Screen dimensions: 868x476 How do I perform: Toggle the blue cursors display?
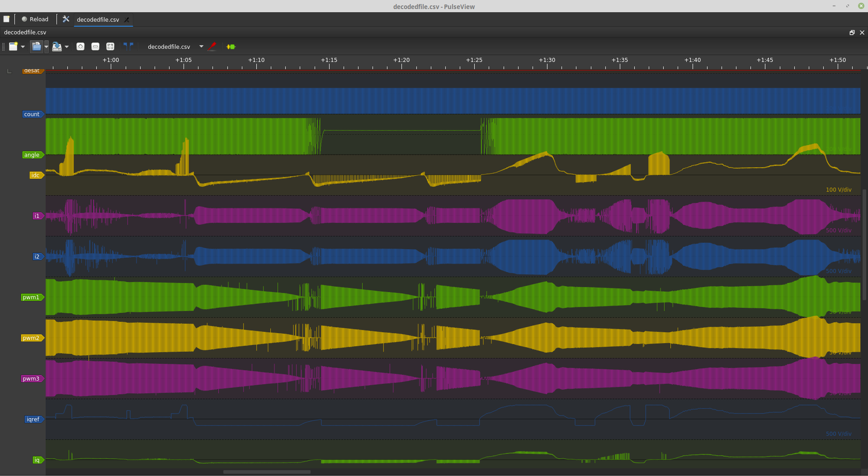click(128, 46)
